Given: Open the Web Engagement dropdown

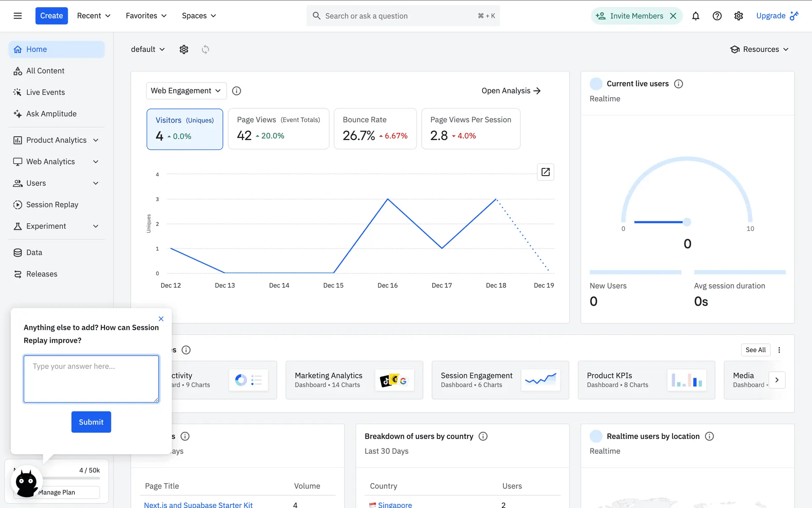Looking at the screenshot, I should [x=186, y=91].
